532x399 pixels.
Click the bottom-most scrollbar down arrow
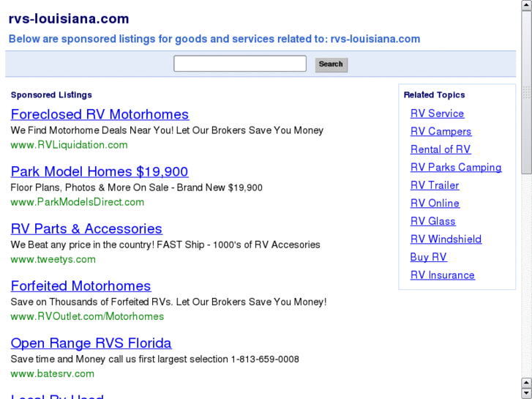pos(526,393)
